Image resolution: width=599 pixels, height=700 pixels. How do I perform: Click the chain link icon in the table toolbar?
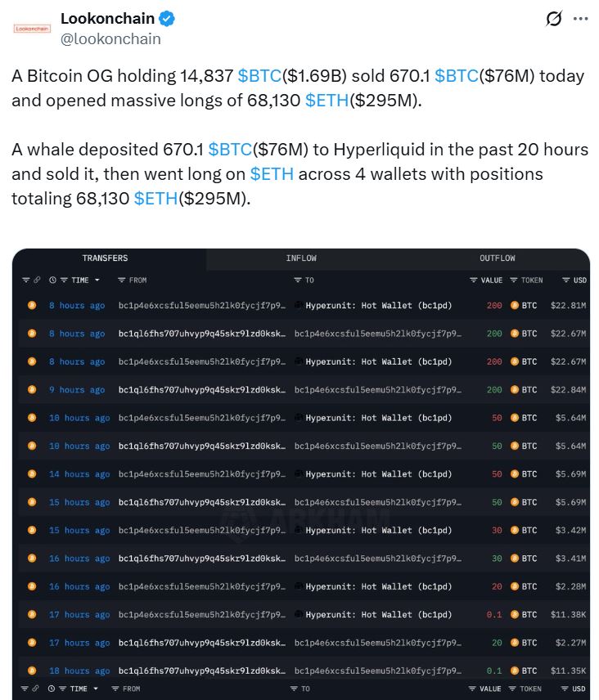click(36, 280)
